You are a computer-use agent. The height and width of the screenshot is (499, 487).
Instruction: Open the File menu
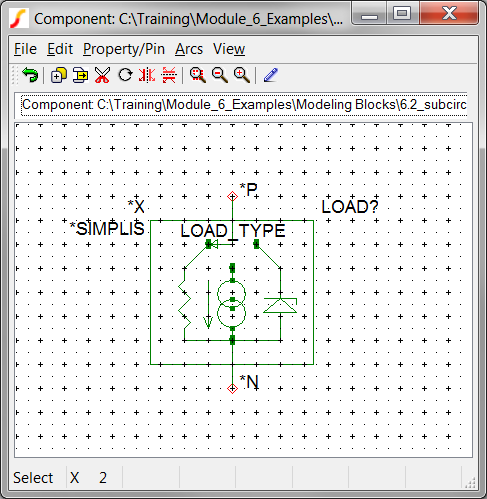[x=25, y=49]
